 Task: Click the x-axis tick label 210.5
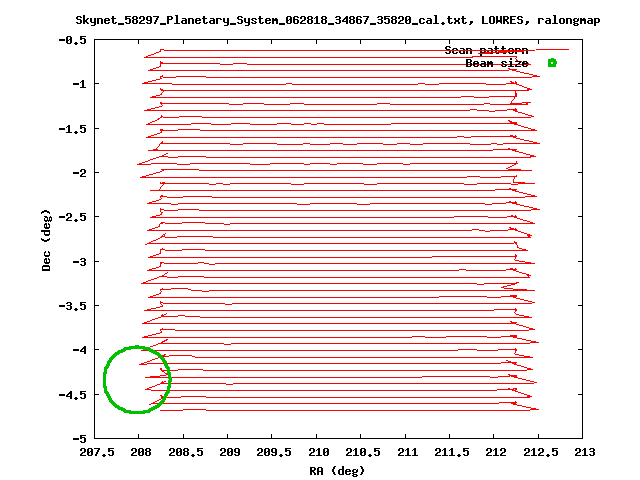click(x=361, y=452)
